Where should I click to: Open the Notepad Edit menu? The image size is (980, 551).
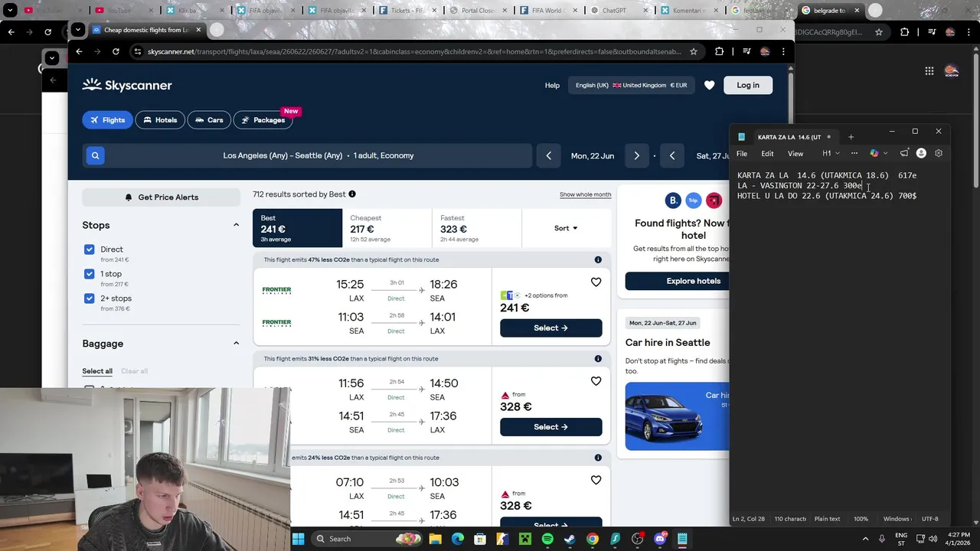[x=767, y=154]
